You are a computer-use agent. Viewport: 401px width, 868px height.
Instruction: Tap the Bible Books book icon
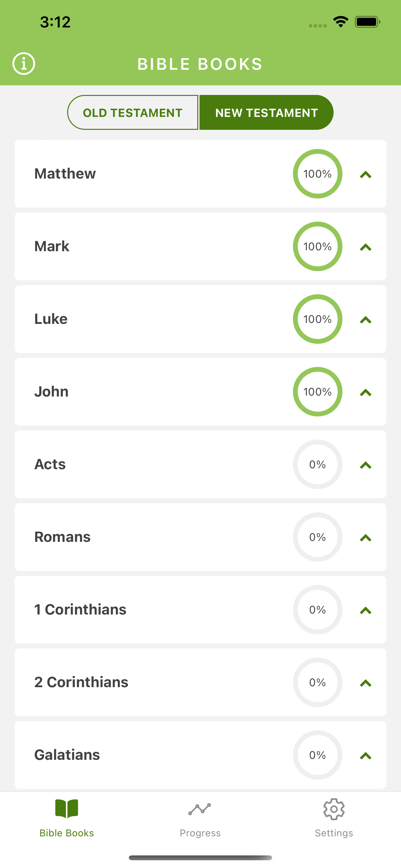tap(67, 809)
